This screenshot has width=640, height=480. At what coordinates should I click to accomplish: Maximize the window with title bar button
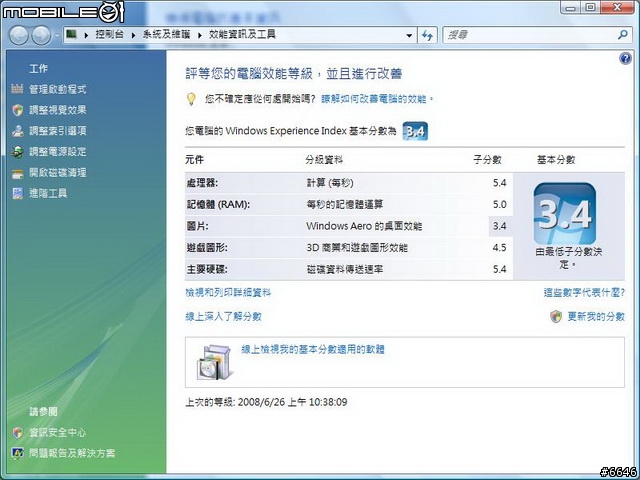pos(591,7)
